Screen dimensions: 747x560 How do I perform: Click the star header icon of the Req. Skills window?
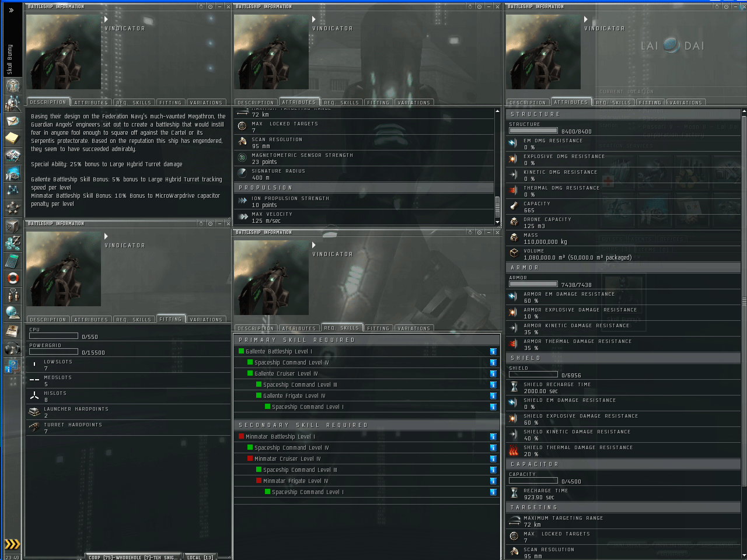coord(470,232)
